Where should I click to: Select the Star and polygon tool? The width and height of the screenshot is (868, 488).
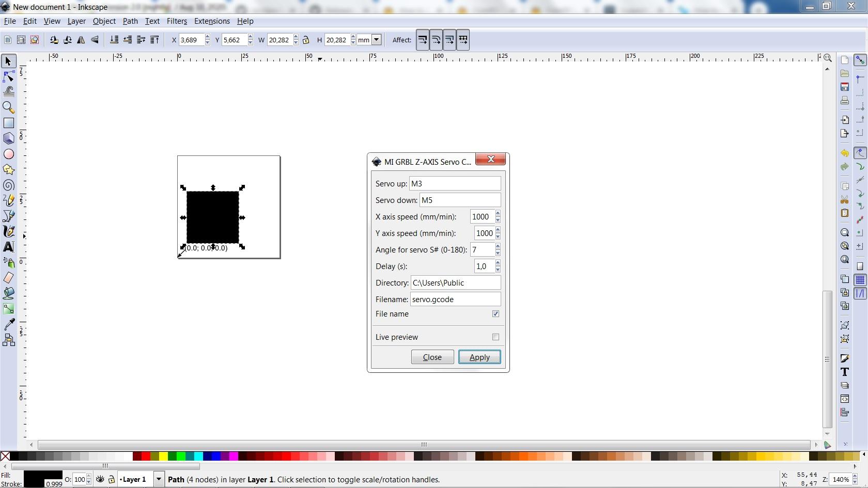[8, 170]
